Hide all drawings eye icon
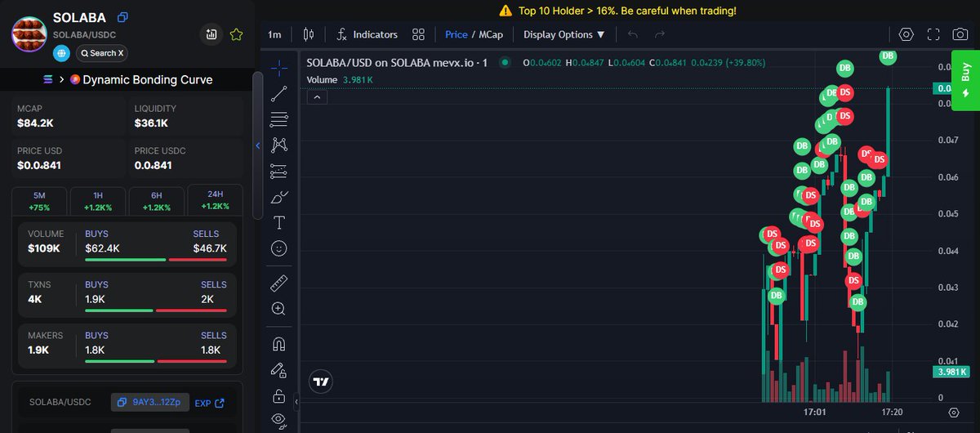Image resolution: width=980 pixels, height=433 pixels. tap(278, 420)
